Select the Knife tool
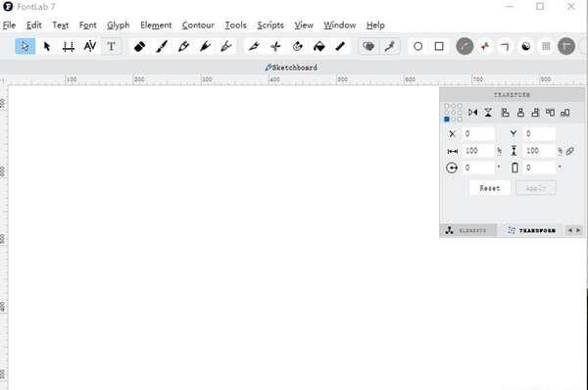Image resolution: width=588 pixels, height=390 pixels. point(254,46)
